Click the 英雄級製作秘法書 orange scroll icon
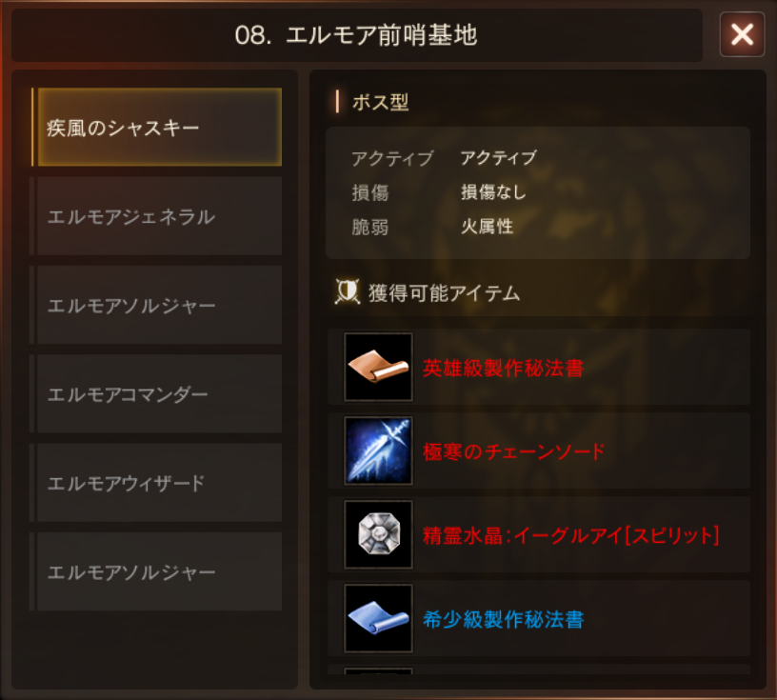The width and height of the screenshot is (777, 700). (378, 367)
